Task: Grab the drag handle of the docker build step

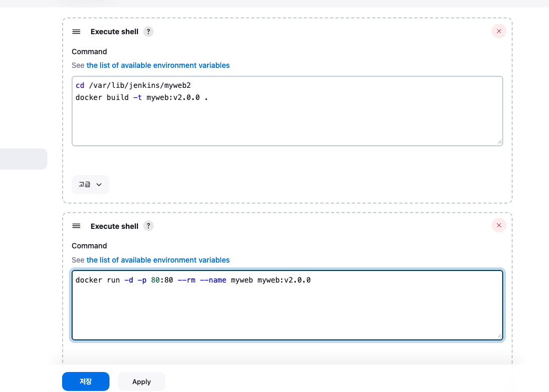Action: (x=76, y=32)
